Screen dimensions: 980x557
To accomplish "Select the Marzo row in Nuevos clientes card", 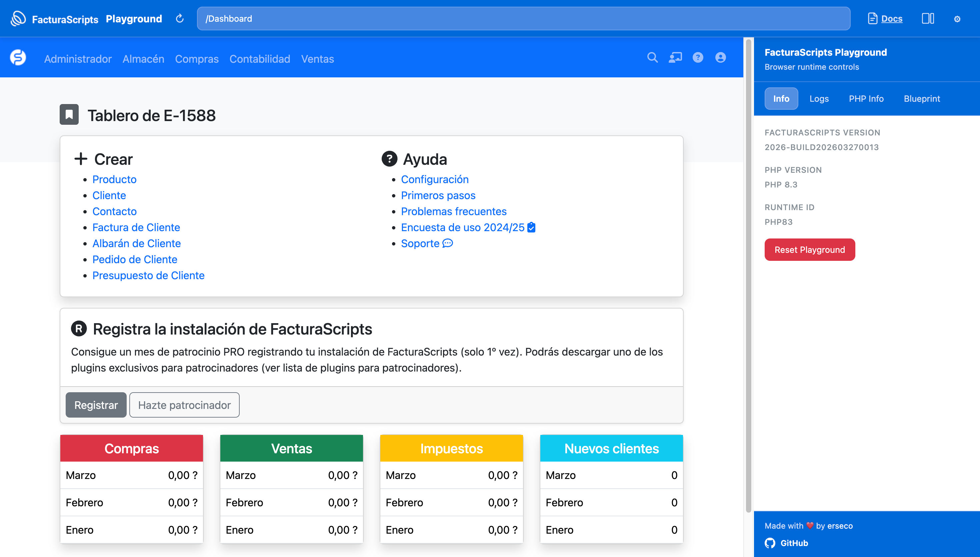I will coord(611,475).
